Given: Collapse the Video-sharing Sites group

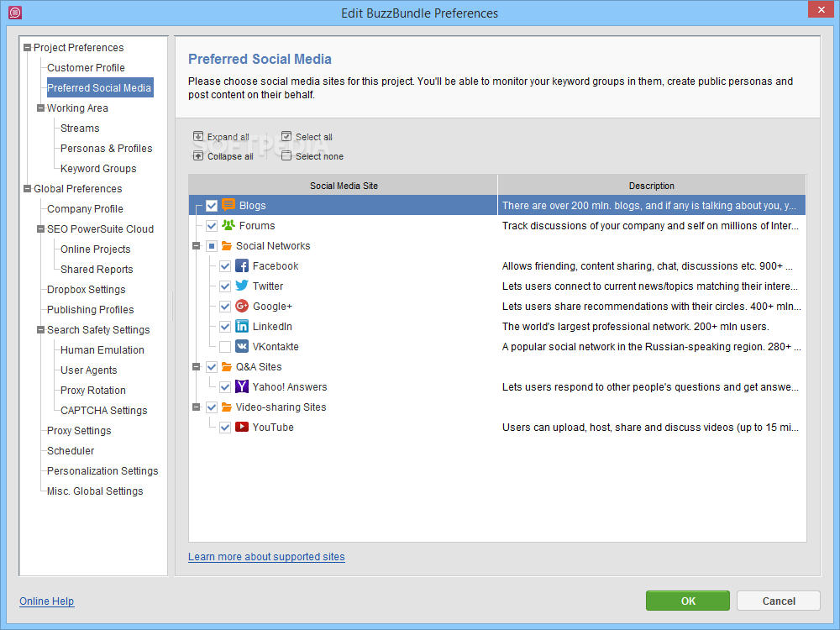Looking at the screenshot, I should [x=196, y=407].
